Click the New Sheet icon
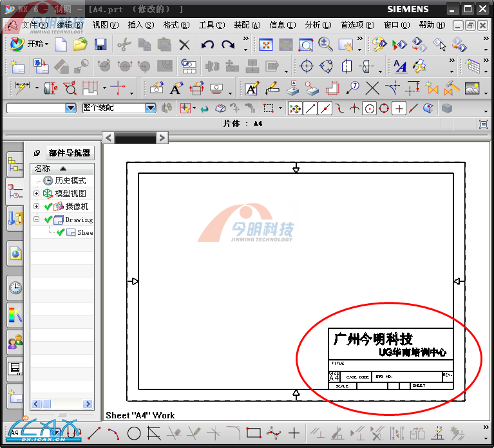The height and width of the screenshot is (448, 494). 17,66
